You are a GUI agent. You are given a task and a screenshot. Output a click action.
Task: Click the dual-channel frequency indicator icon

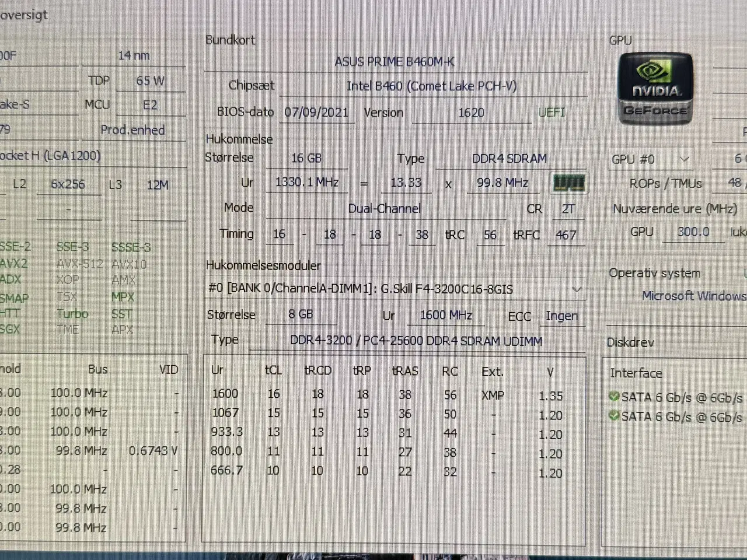pos(568,183)
